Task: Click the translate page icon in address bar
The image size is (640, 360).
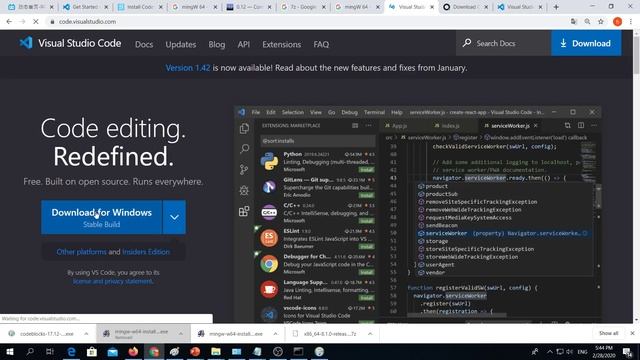Action: (x=574, y=22)
